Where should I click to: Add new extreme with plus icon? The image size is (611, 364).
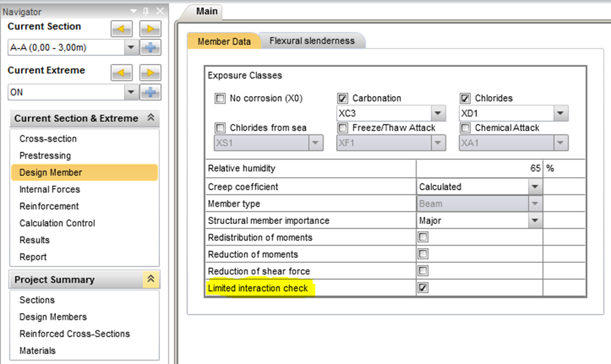tap(150, 92)
